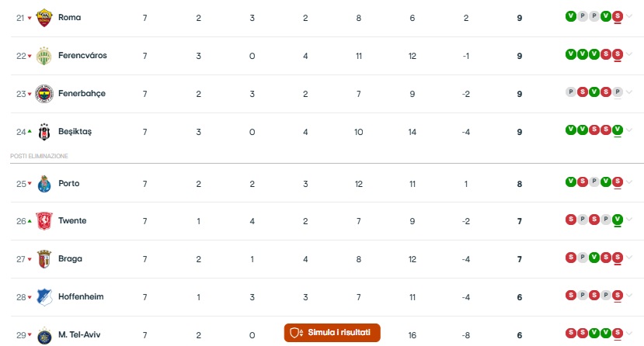
Task: Open the Porto club crest
Action: point(44,184)
